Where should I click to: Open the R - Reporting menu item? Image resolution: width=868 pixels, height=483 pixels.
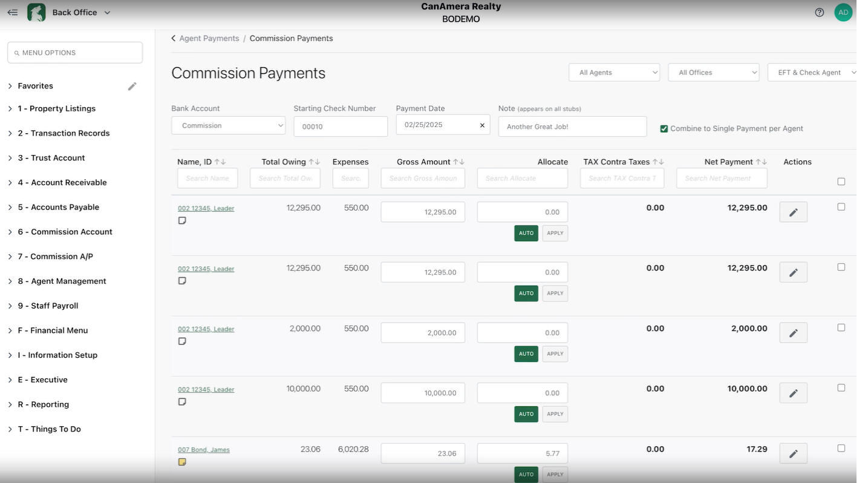pyautogui.click(x=43, y=405)
